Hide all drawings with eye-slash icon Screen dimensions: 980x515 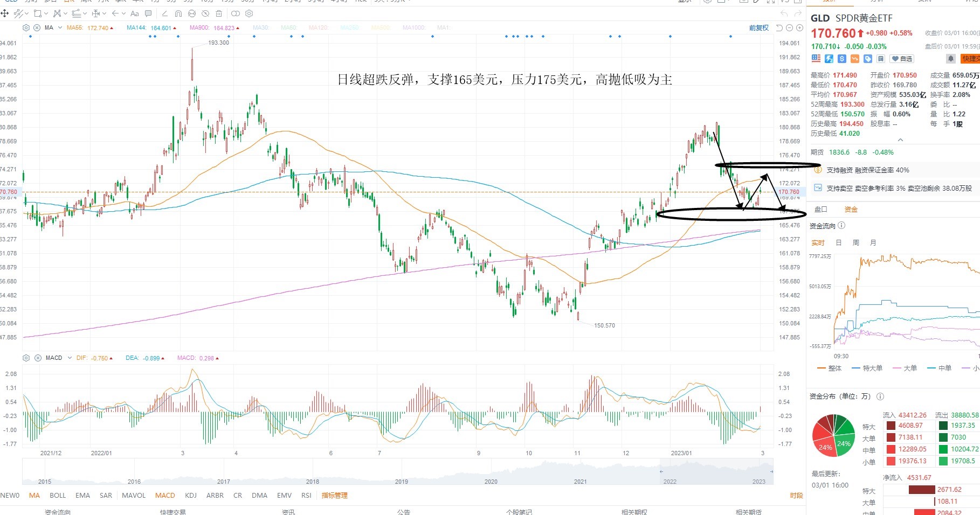coord(205,13)
